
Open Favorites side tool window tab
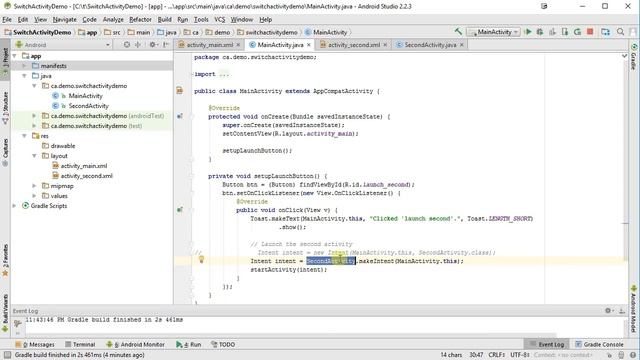(5, 260)
